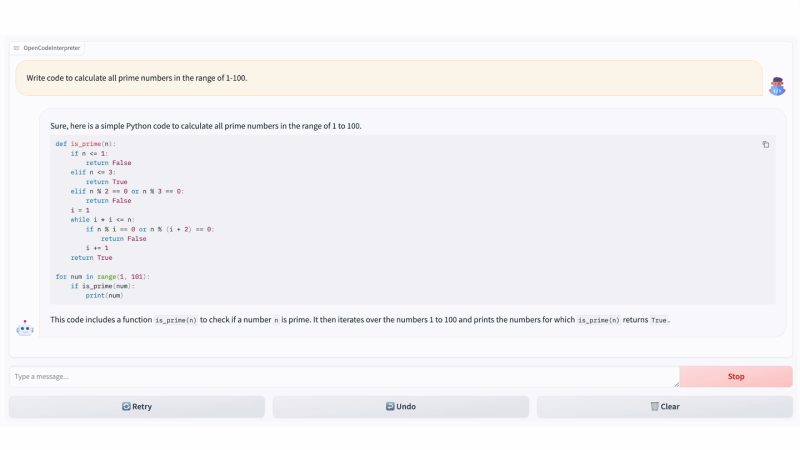Click first inline 'is_prime(n)' in the explanation

(176, 320)
